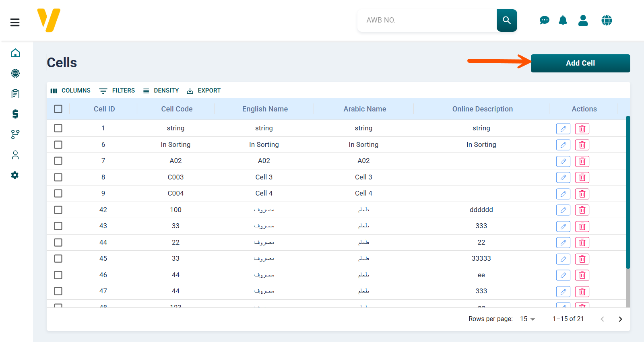Image resolution: width=644 pixels, height=342 pixels.
Task: Go to home via sidebar icon
Action: 15,53
